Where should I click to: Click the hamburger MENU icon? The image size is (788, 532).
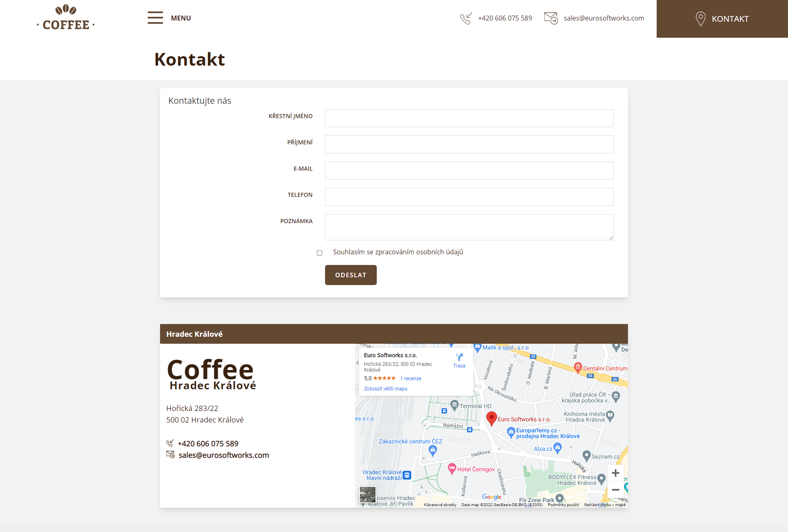(x=155, y=18)
